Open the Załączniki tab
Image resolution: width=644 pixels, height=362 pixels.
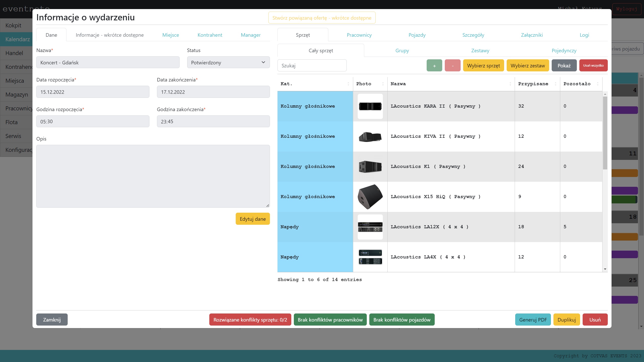pyautogui.click(x=532, y=35)
